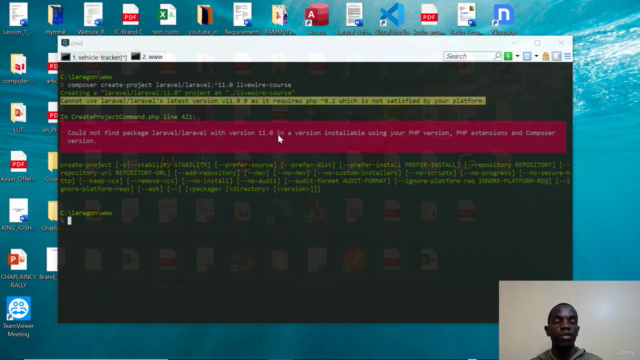The image size is (640, 360).
Task: Open the hamburger menu of the cmd window
Action: pos(567,56)
